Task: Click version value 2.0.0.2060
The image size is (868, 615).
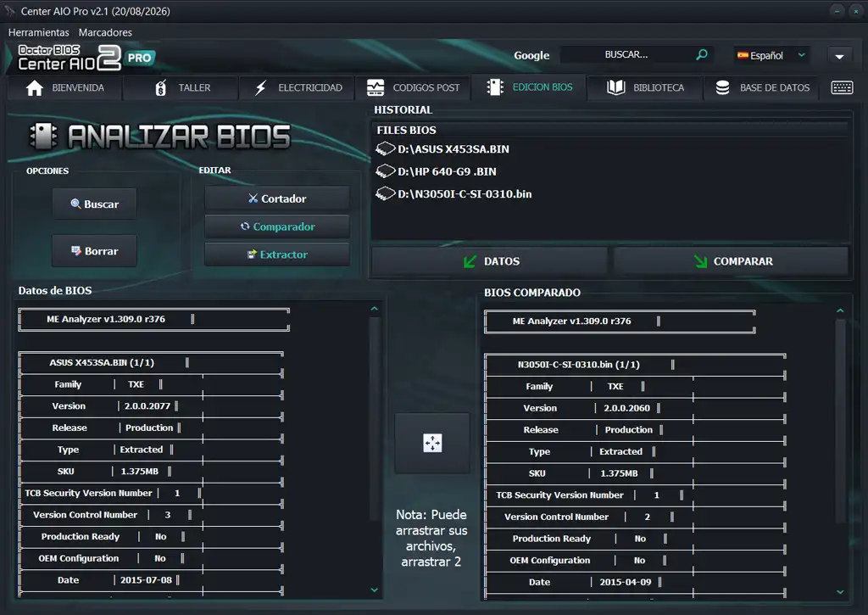Action: tap(626, 408)
